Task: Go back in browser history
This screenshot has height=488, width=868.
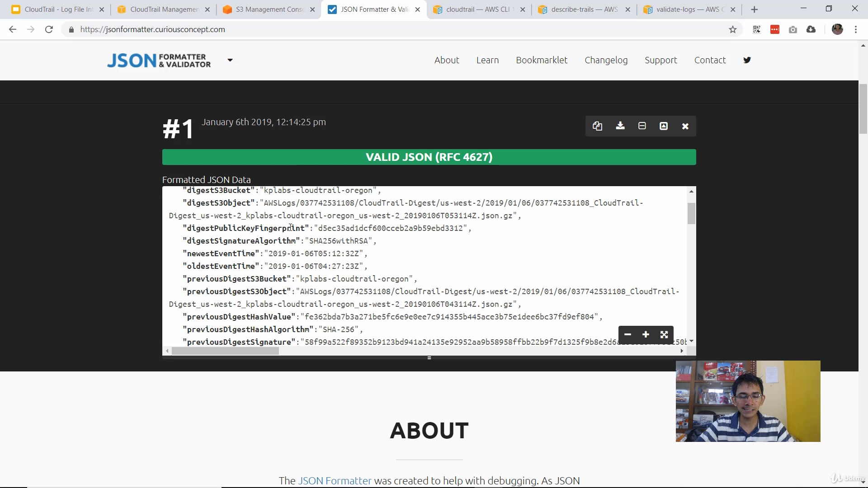Action: 13,29
